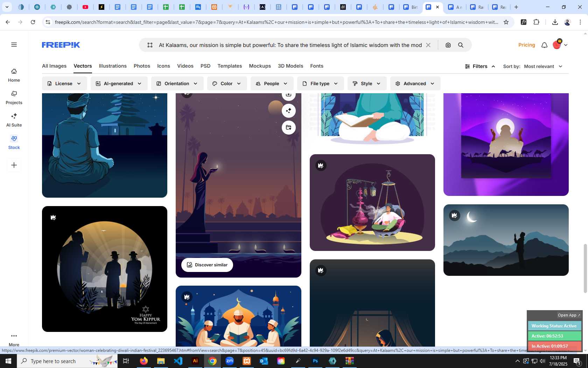Expand the License filter

64,83
